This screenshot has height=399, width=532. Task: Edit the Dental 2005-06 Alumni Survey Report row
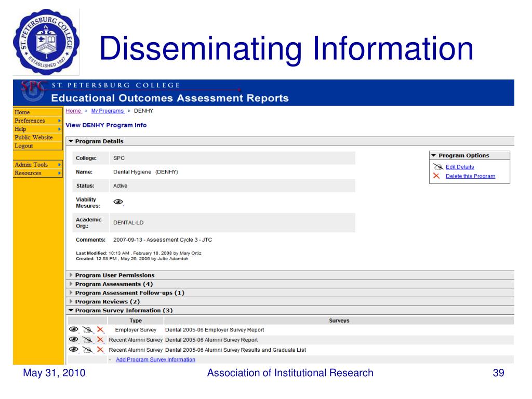pyautogui.click(x=87, y=340)
